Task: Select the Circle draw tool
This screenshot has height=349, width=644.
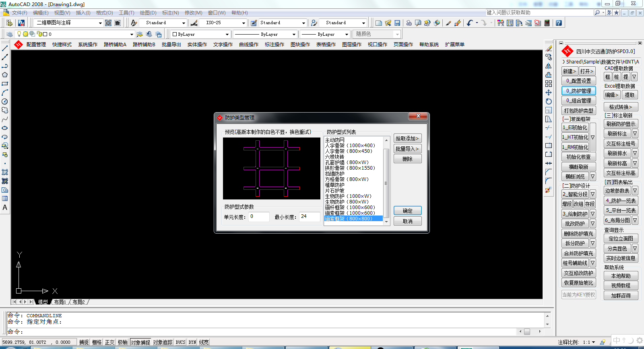Action: 5,101
